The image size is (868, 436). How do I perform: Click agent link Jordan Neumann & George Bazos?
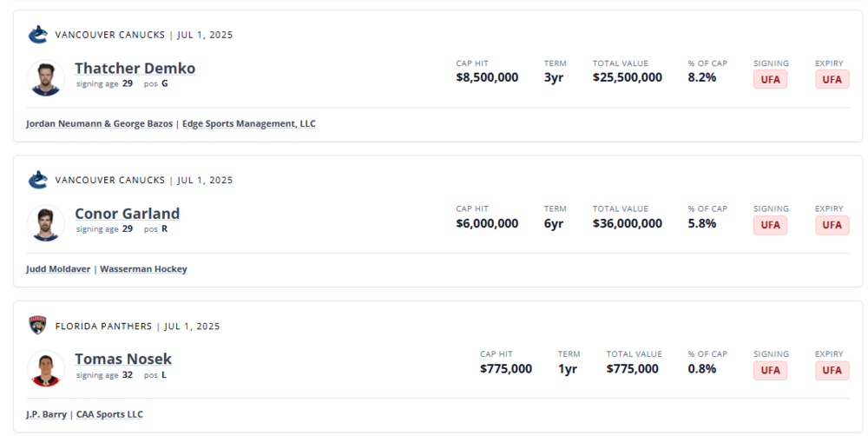pyautogui.click(x=99, y=123)
